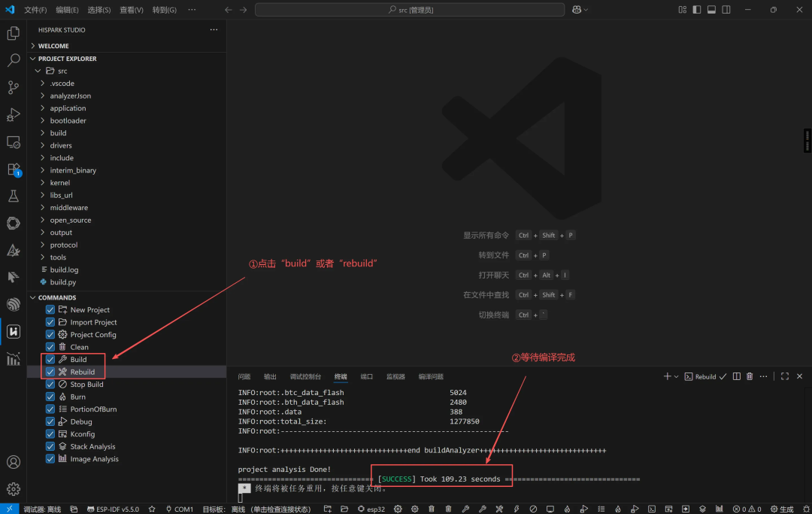This screenshot has width=812, height=514.
Task: Click ESP-IDF v5.5.0 in status bar
Action: coord(113,509)
